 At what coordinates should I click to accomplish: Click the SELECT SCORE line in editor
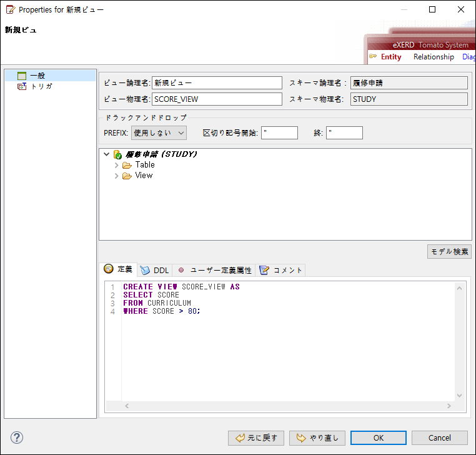[x=151, y=295]
